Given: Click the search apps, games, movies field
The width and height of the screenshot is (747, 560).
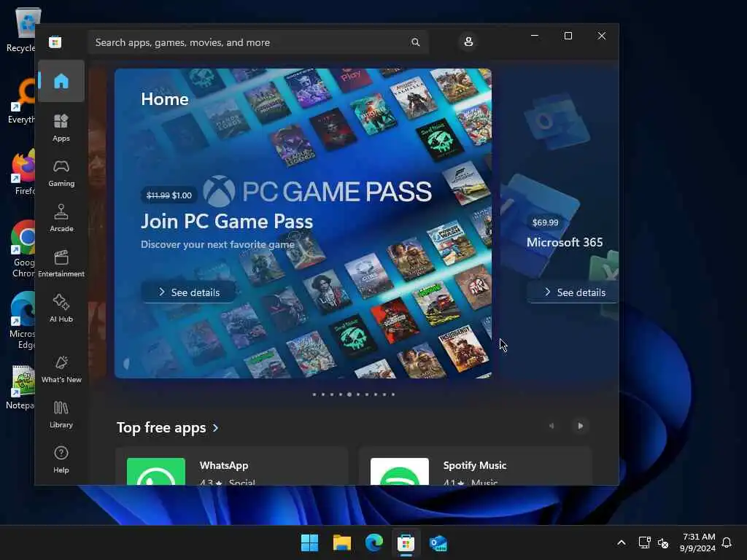Looking at the screenshot, I should tap(258, 42).
